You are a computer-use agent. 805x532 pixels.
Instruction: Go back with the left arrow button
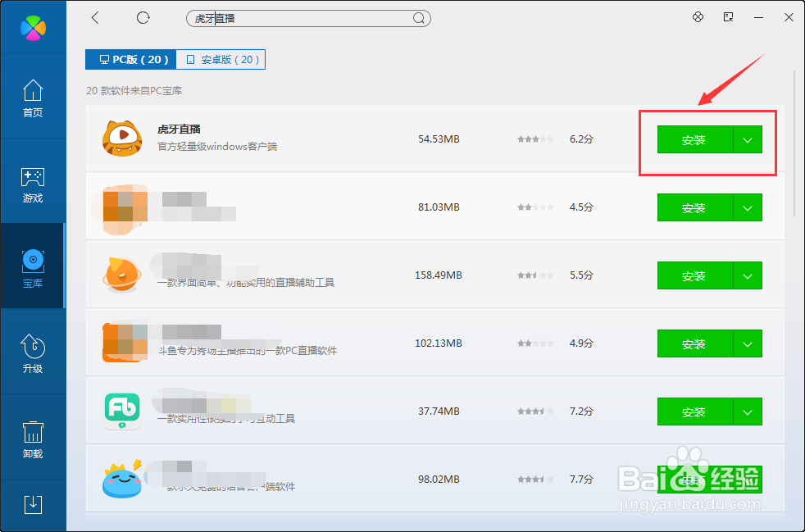[x=95, y=18]
